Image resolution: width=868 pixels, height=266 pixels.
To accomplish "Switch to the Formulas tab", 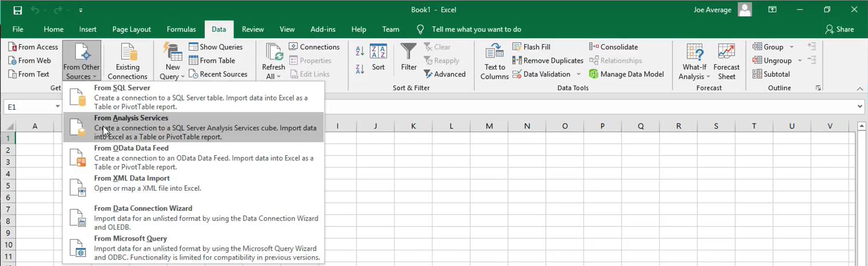I will click(x=181, y=29).
